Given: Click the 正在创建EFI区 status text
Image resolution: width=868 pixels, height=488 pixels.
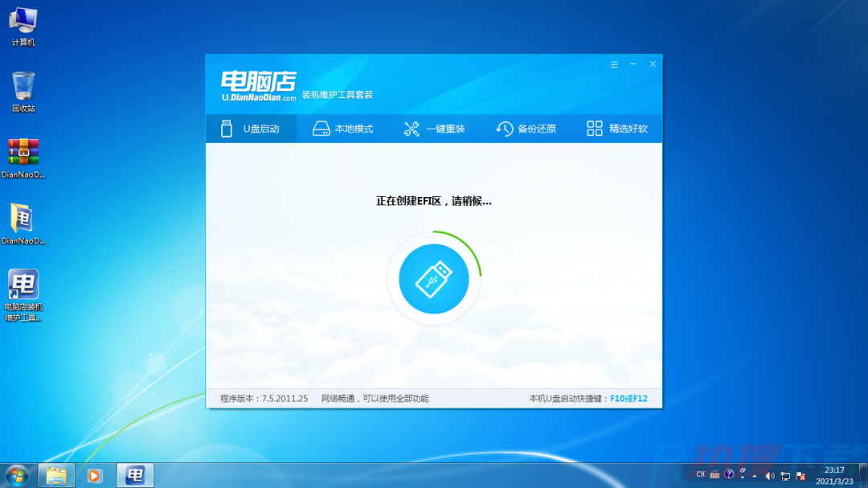Looking at the screenshot, I should (x=434, y=201).
